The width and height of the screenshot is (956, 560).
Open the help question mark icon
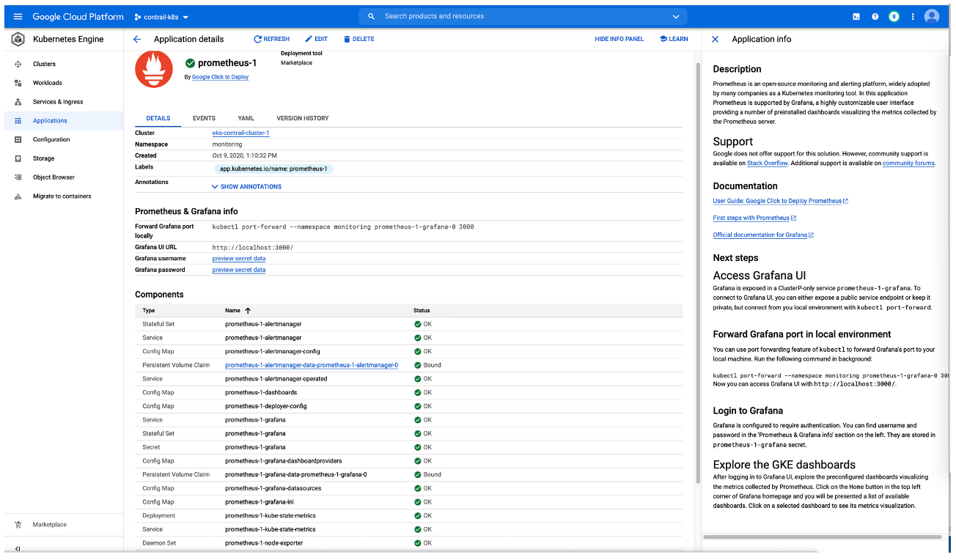pos(875,16)
